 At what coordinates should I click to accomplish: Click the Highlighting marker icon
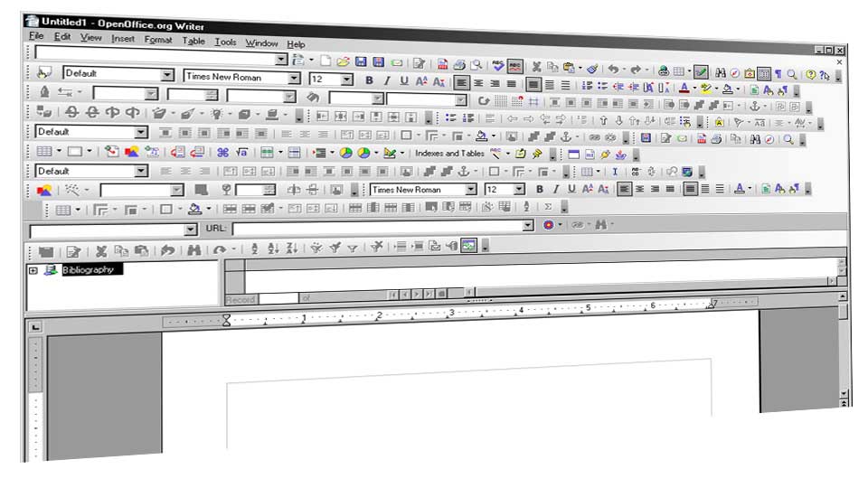point(705,88)
